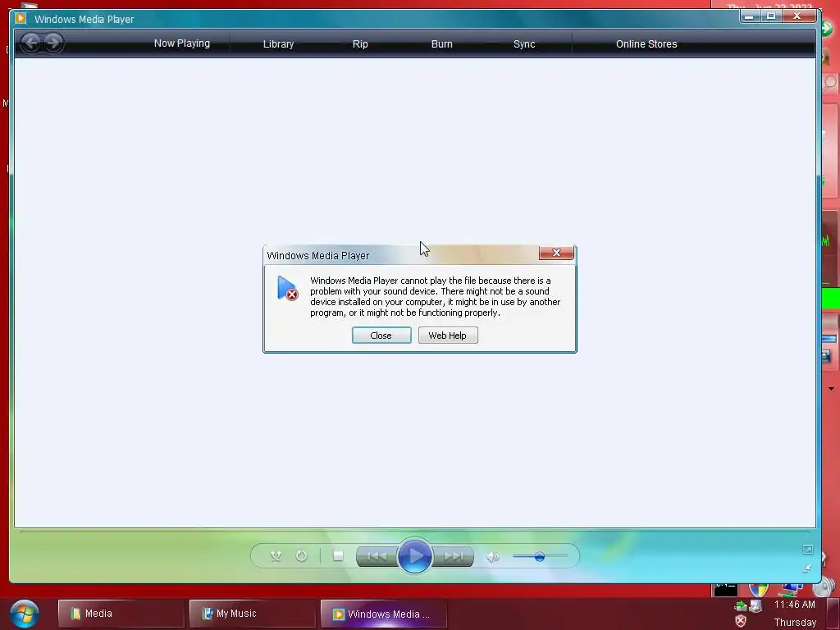840x630 pixels.
Task: Switch to the Library tab
Action: (x=278, y=44)
